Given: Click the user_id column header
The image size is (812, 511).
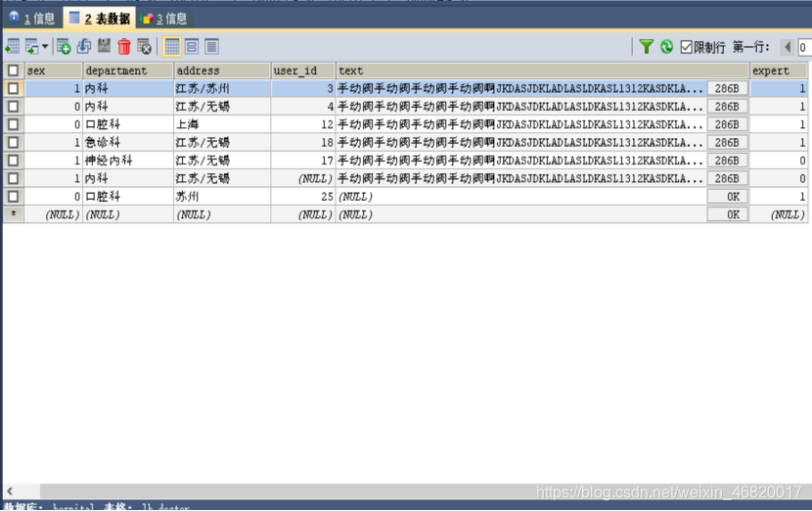Looking at the screenshot, I should (x=303, y=70).
